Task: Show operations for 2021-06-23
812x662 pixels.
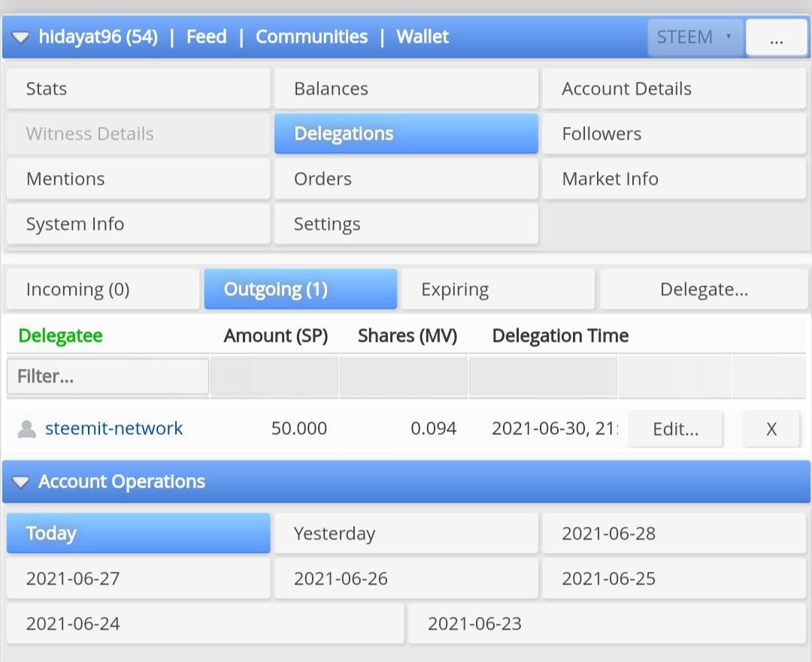Action: 607,623
